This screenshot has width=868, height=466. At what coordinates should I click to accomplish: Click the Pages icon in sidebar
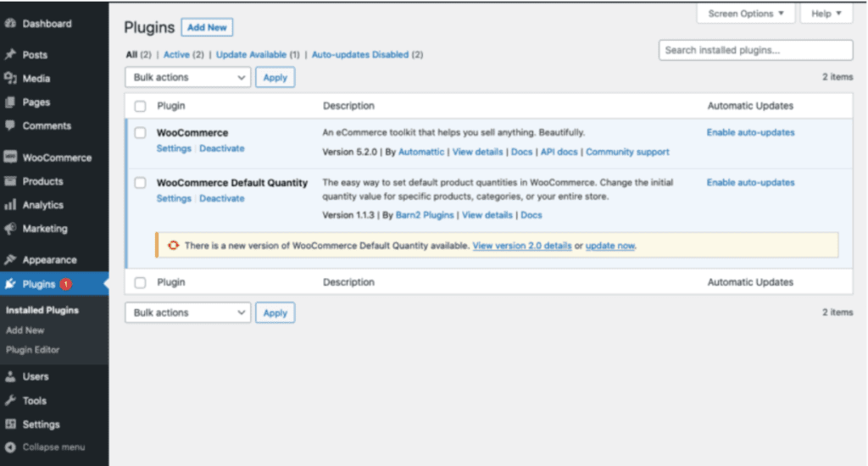[10, 102]
